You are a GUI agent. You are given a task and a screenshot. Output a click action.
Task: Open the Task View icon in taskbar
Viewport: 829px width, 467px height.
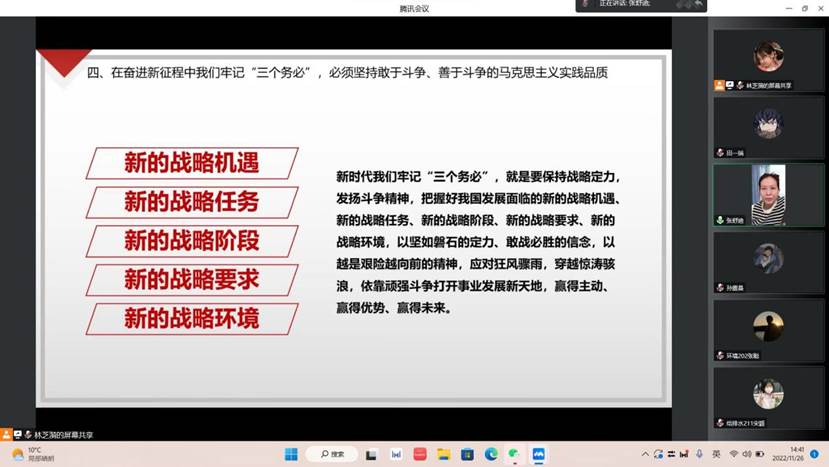pyautogui.click(x=371, y=454)
